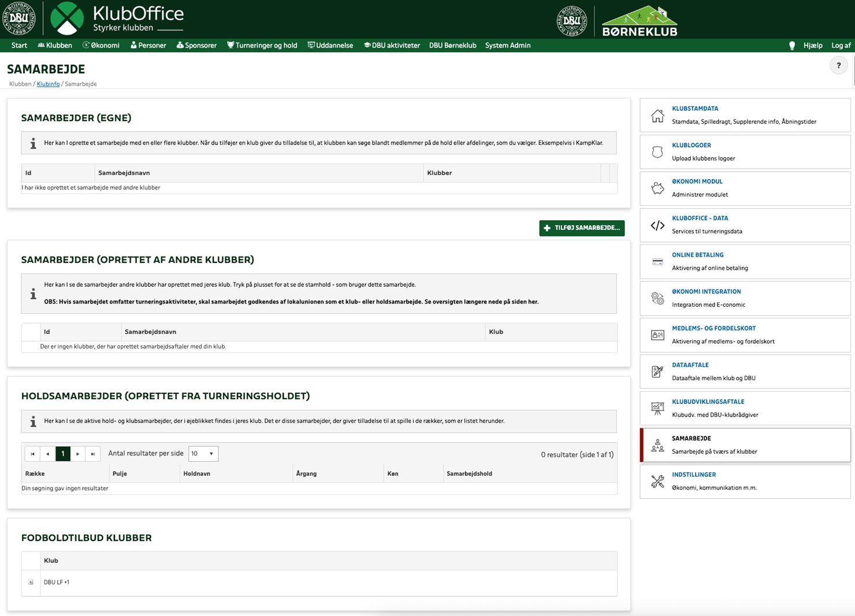The height and width of the screenshot is (616, 855).
Task: Click the code brackets KlubOffice Data icon
Action: click(x=657, y=225)
